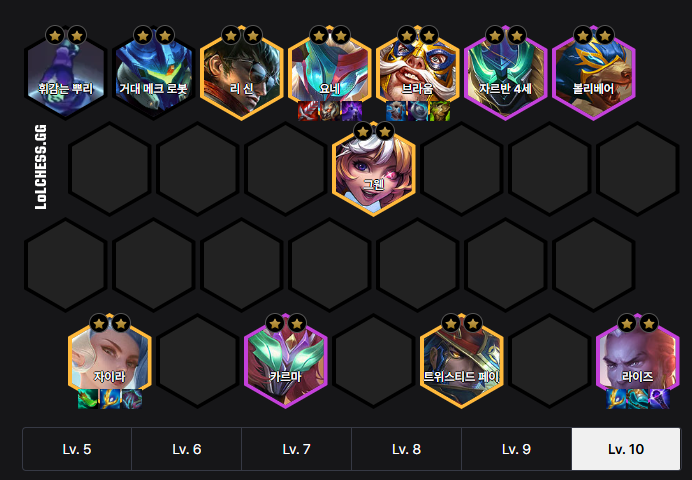The image size is (692, 480).
Task: Select the 볼리베어 champion hexagon
Action: pos(594,73)
